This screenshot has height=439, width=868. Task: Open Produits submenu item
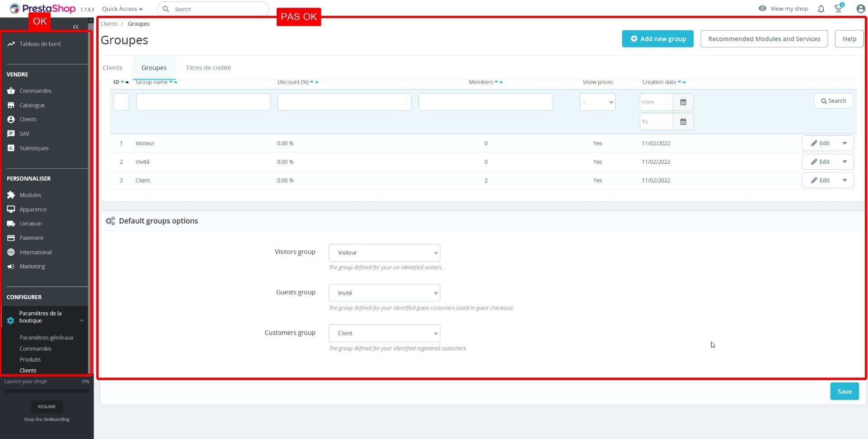click(30, 359)
